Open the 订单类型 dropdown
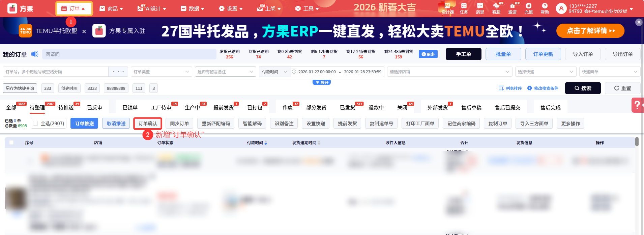This screenshot has width=644, height=235. click(161, 72)
